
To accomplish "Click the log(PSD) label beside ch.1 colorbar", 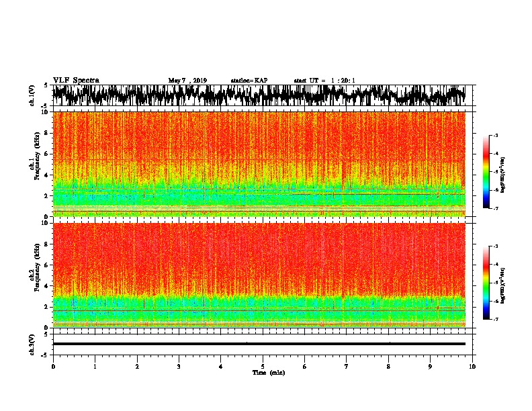I will [503, 175].
